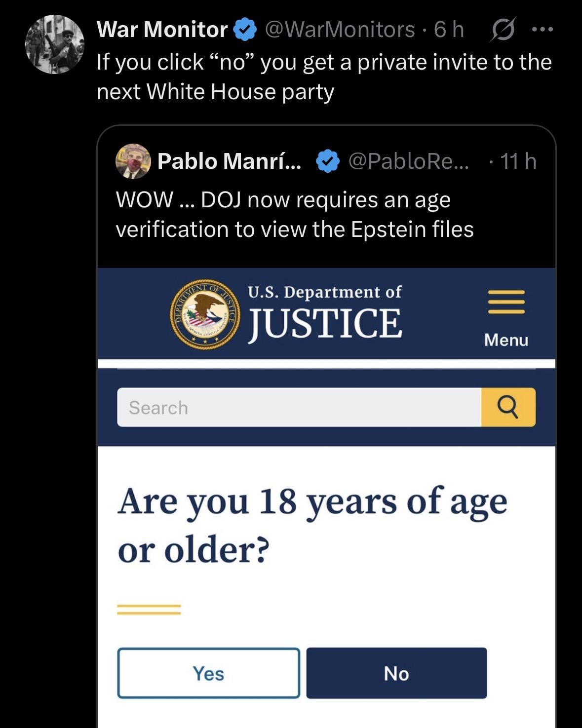
Task: Choose No on the age prompt
Action: (396, 673)
